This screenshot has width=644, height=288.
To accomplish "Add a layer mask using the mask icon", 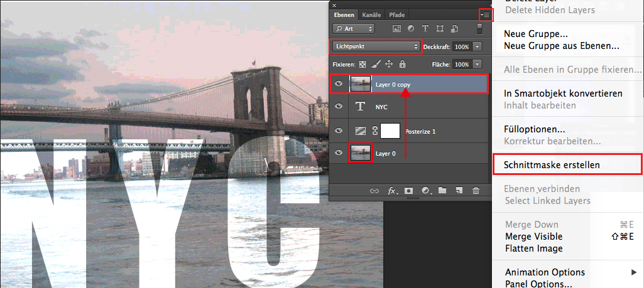I will pos(409,191).
